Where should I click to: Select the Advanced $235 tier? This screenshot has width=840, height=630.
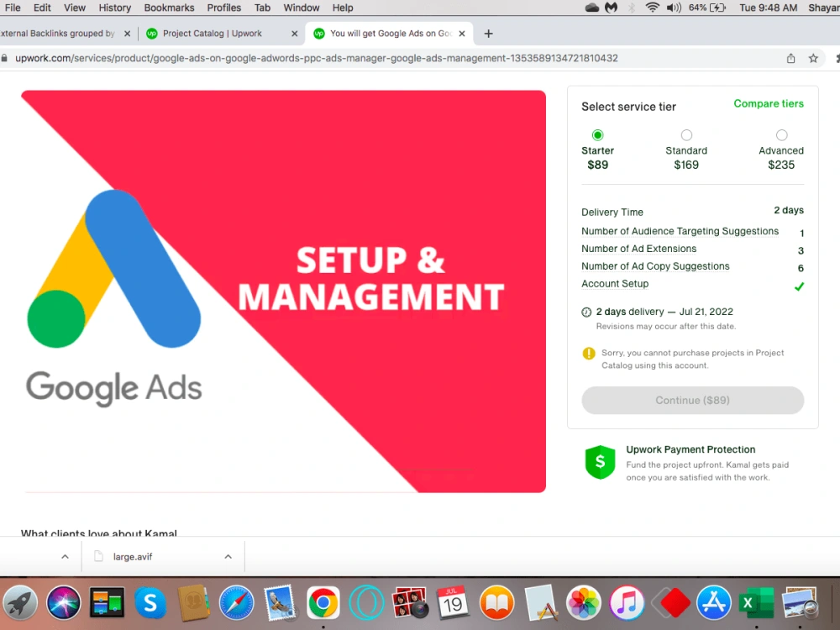(781, 135)
